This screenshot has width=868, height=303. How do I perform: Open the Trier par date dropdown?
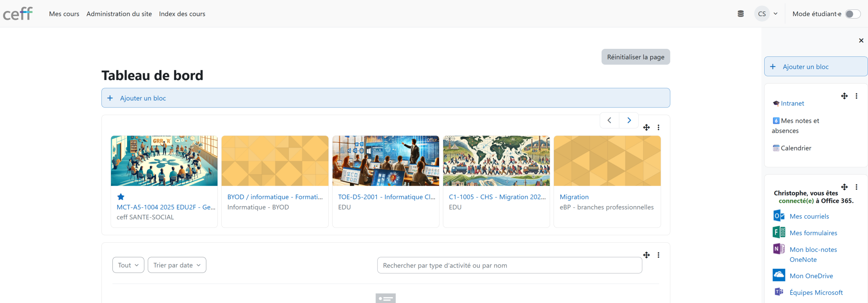(177, 265)
